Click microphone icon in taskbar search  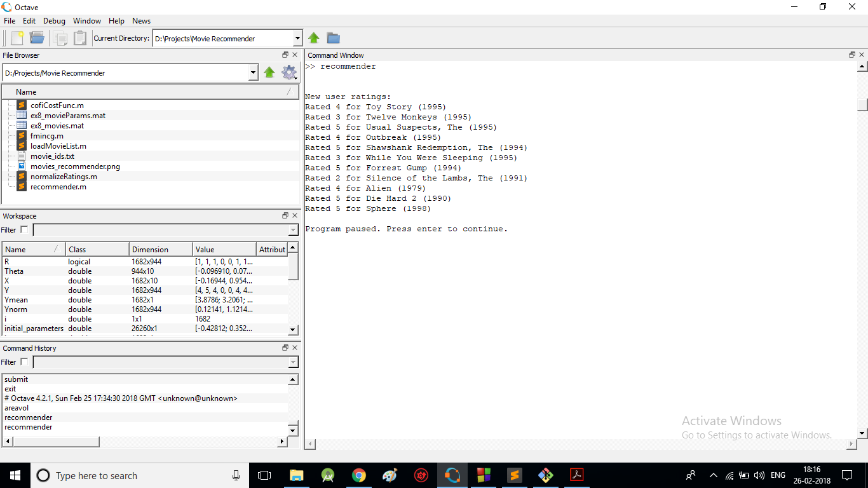[x=236, y=475]
